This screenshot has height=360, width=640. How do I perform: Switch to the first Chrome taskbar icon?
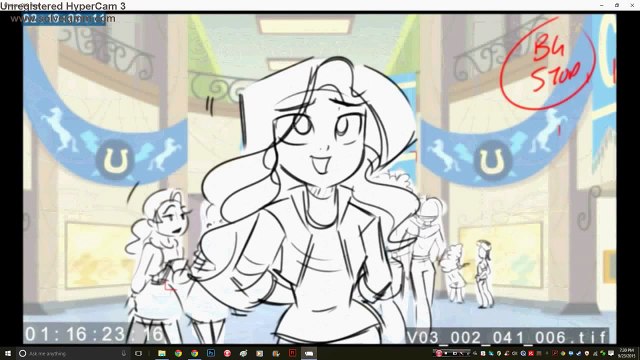click(178, 353)
